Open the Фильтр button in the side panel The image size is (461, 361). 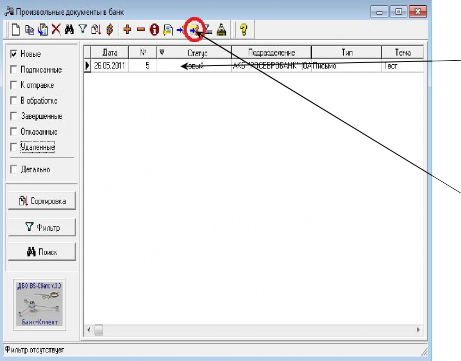[x=42, y=227]
